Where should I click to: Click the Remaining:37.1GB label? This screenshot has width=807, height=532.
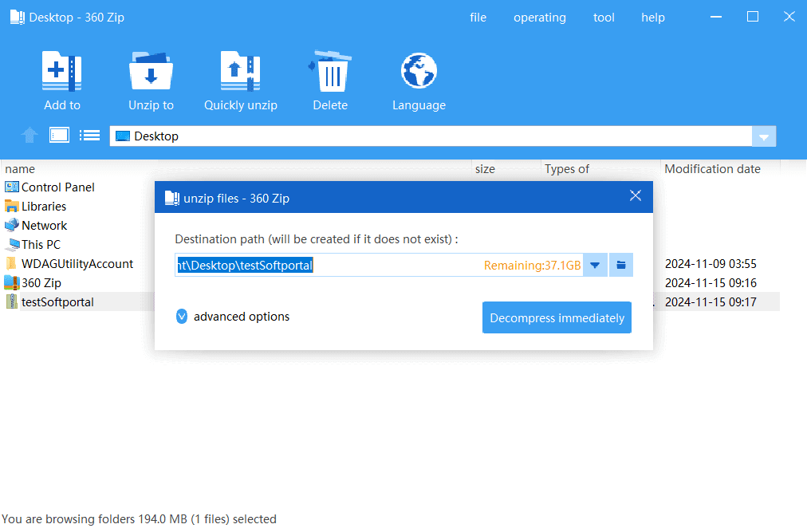(x=532, y=266)
